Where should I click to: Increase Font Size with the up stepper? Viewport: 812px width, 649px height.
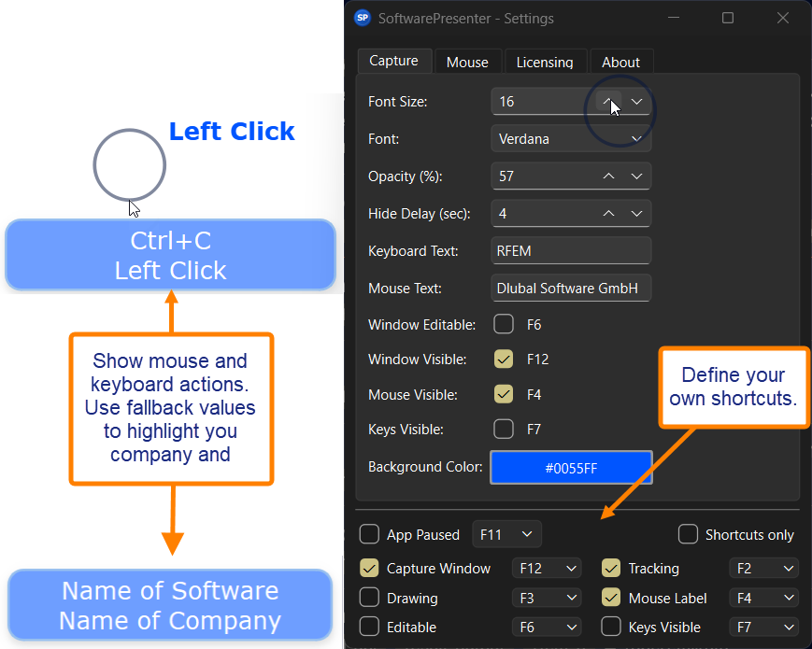pos(608,101)
